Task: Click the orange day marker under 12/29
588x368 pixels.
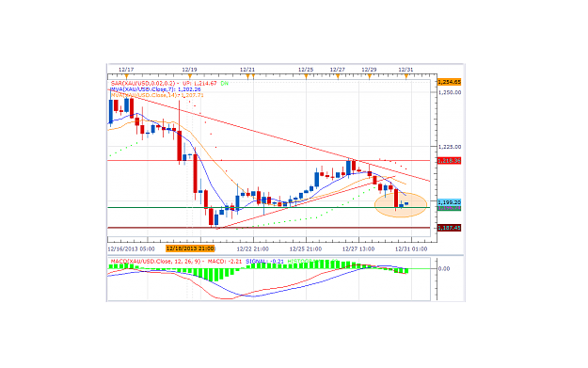Action: 370,76
